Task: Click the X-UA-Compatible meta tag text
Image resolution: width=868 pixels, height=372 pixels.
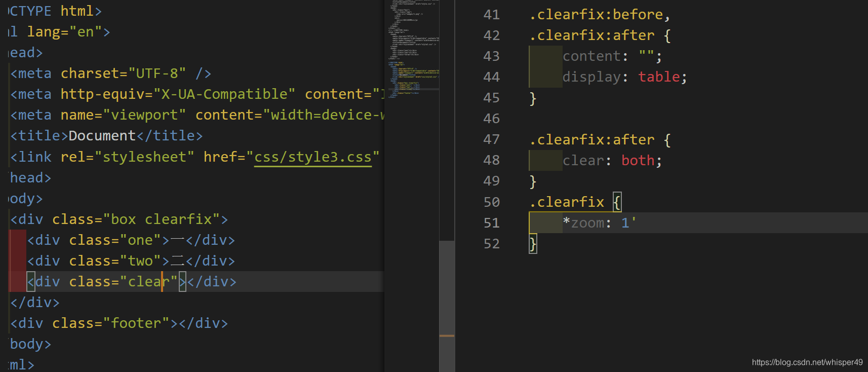Action: 224,94
